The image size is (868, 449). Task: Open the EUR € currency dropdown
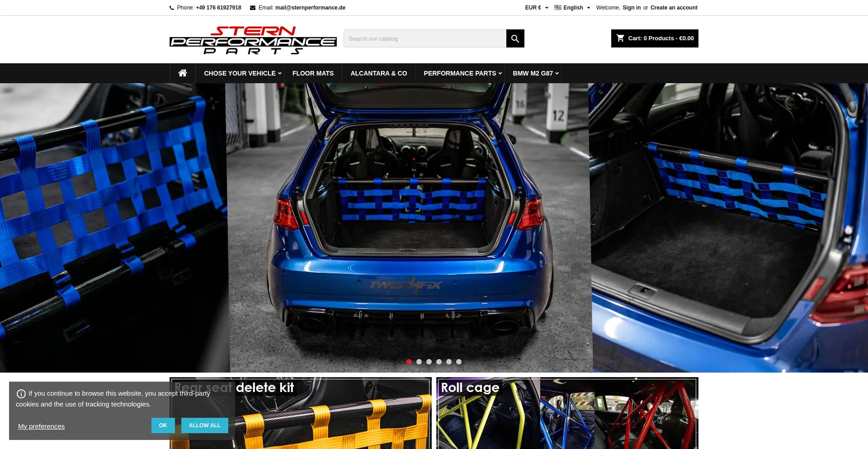click(x=537, y=8)
